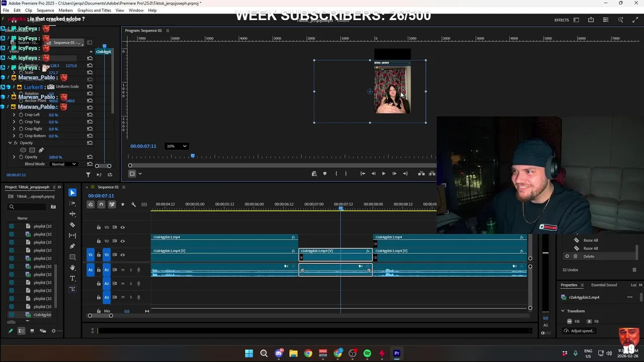644x362 pixels.
Task: Open the Blend Mode Normal dropdown
Action: [63, 164]
